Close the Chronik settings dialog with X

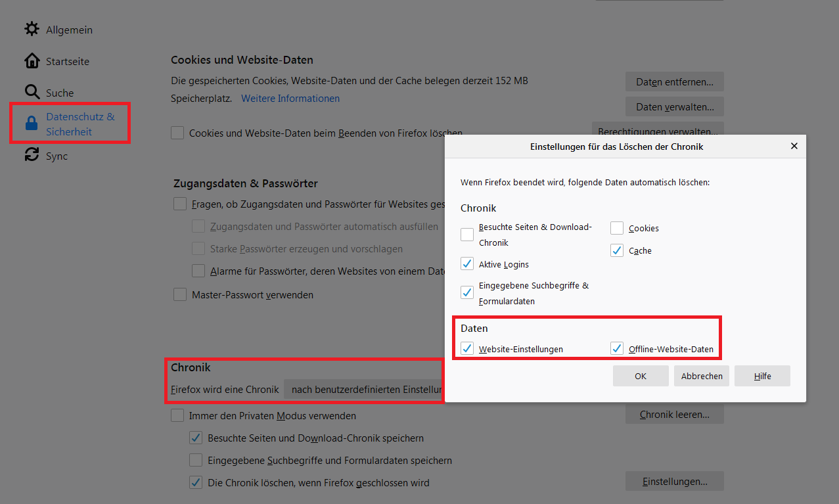point(794,147)
